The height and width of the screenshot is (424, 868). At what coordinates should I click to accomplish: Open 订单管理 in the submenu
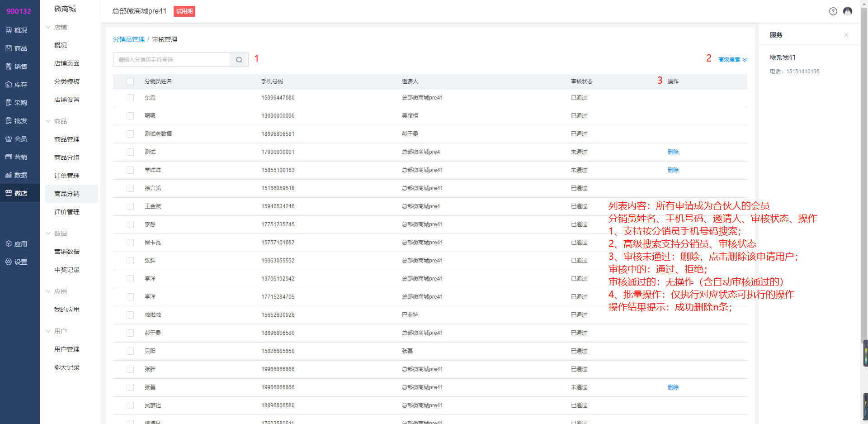coord(67,176)
